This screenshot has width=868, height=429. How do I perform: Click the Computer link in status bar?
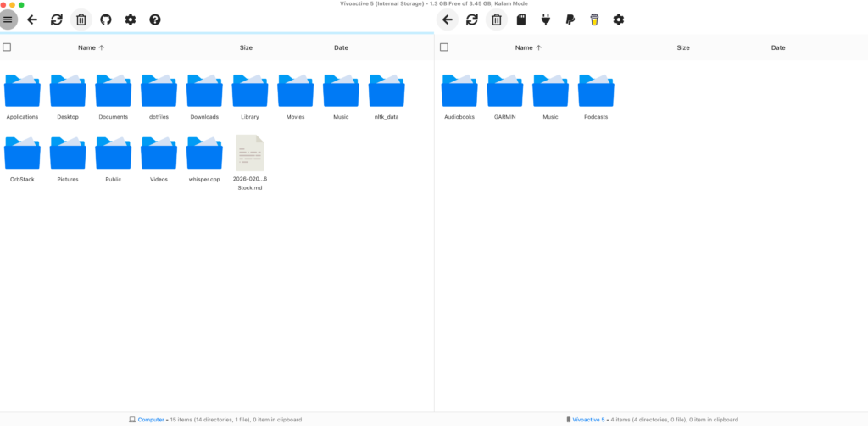point(151,420)
